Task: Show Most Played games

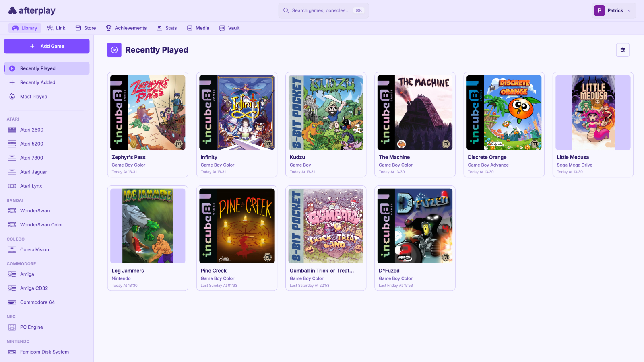Action: [47, 97]
